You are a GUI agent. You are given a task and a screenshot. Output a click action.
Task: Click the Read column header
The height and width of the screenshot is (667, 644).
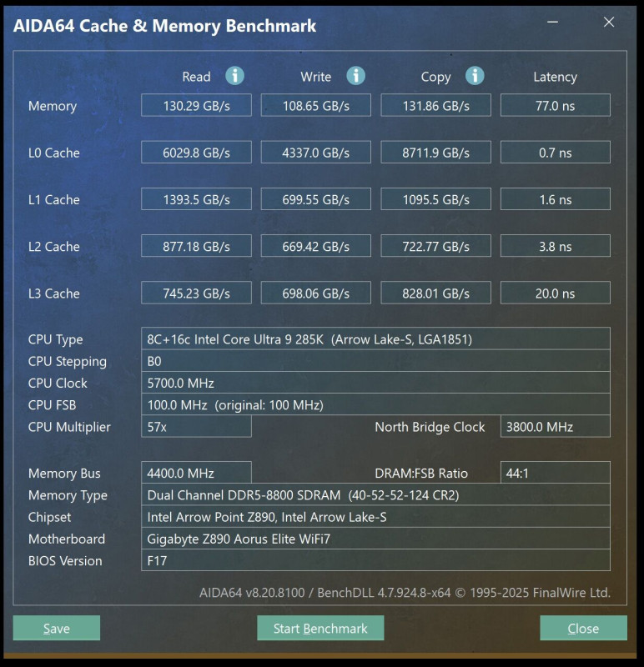tap(196, 77)
